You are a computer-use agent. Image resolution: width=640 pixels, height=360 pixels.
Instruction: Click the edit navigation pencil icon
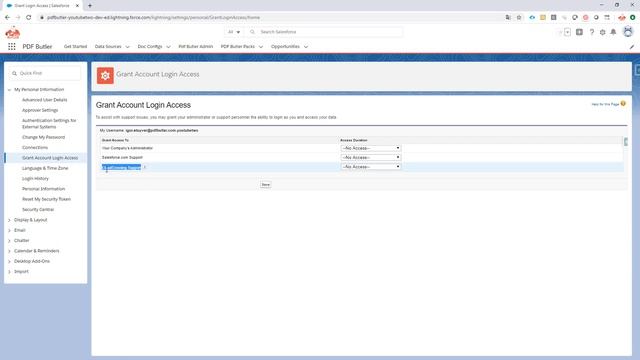click(631, 47)
